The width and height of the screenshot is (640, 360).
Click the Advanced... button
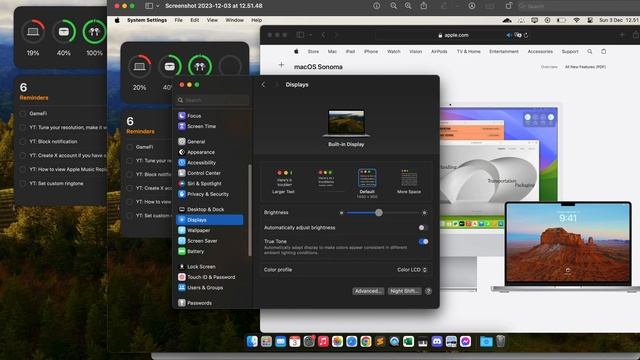pyautogui.click(x=368, y=291)
